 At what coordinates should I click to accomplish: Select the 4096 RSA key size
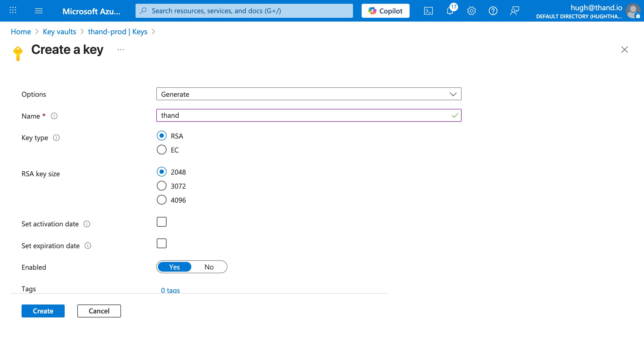point(161,200)
